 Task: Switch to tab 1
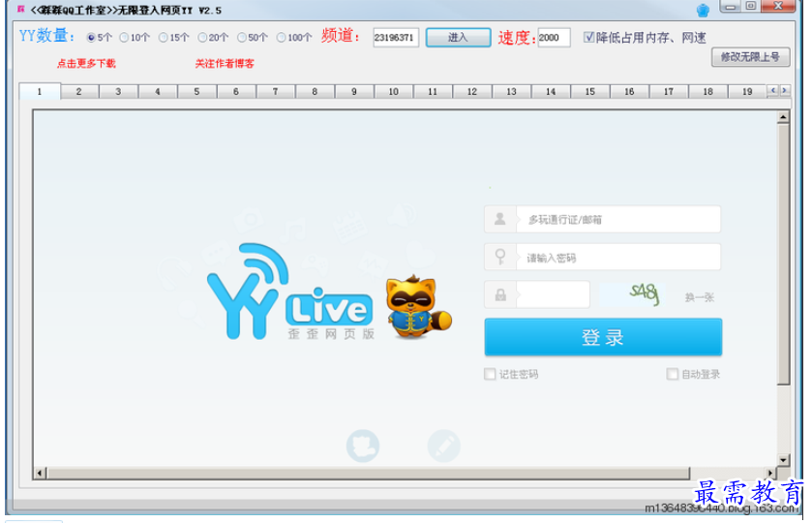point(40,91)
